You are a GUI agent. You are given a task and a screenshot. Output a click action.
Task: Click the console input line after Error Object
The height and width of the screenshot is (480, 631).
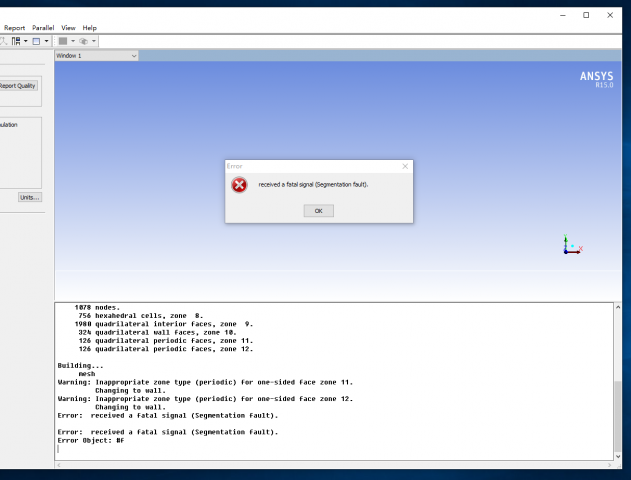tap(300, 449)
